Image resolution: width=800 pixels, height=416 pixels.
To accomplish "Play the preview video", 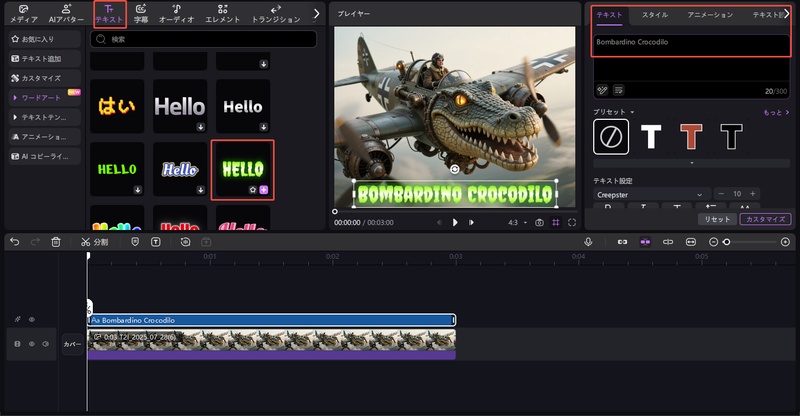I will point(455,223).
